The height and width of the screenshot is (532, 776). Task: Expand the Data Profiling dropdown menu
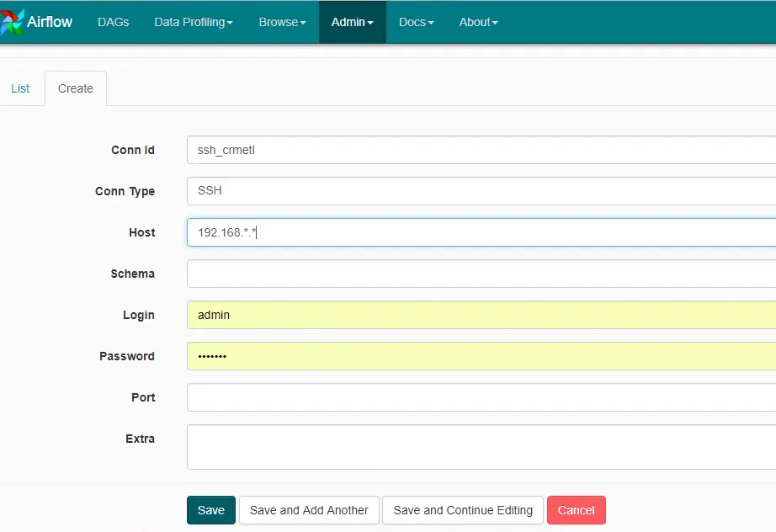click(194, 22)
